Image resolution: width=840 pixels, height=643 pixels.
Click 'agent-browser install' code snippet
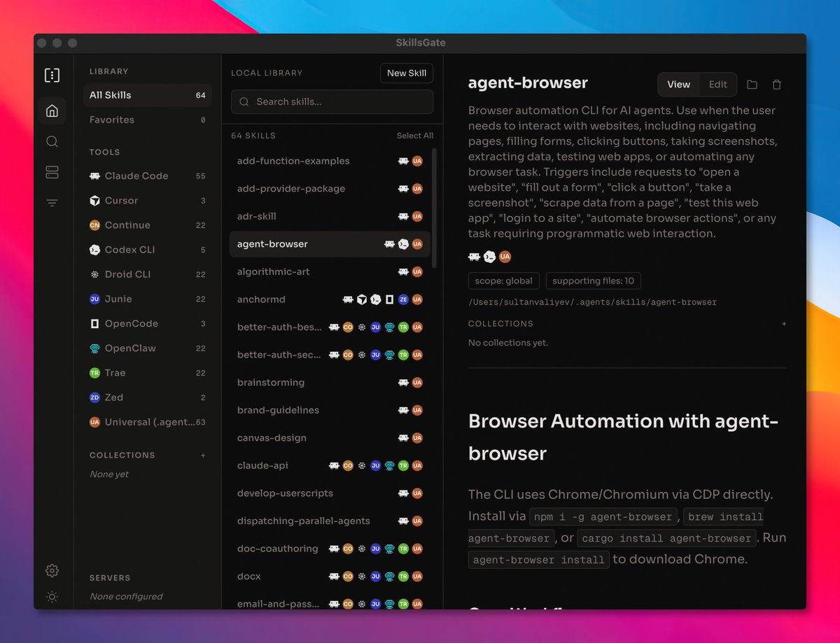click(x=538, y=560)
